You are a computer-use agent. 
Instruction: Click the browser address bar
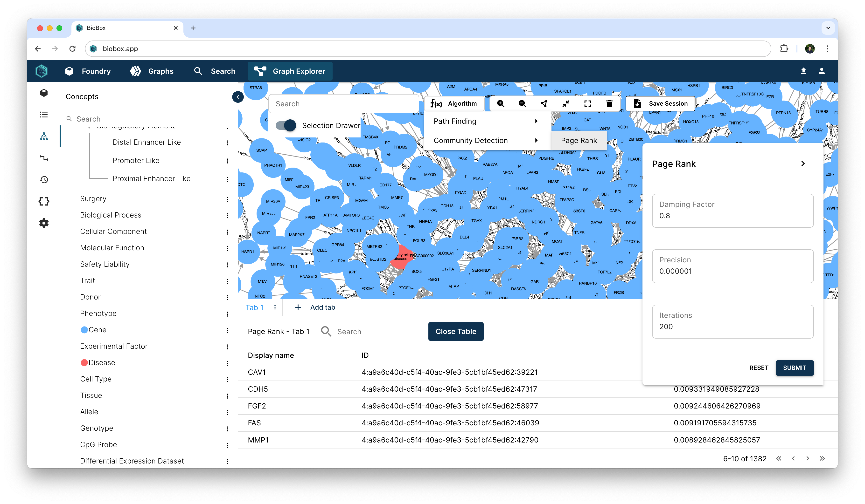point(428,49)
